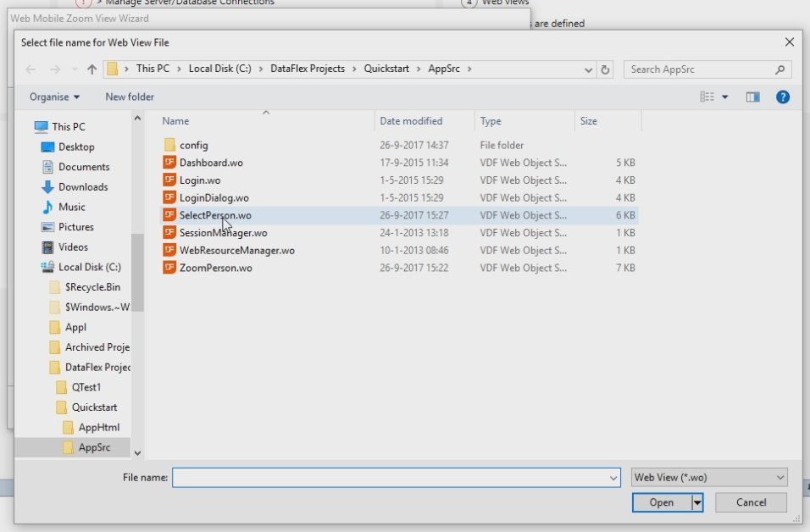Click the Up one level arrow icon
This screenshot has height=532, width=810.
pos(92,69)
